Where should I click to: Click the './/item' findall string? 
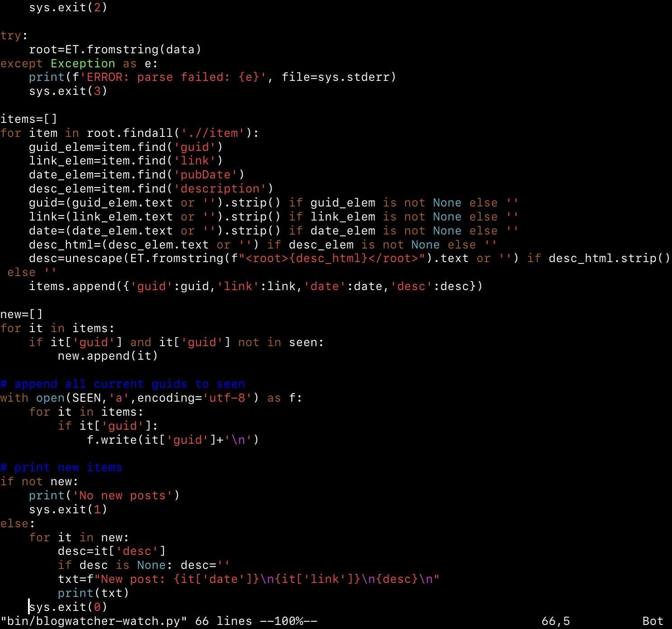tap(216, 133)
